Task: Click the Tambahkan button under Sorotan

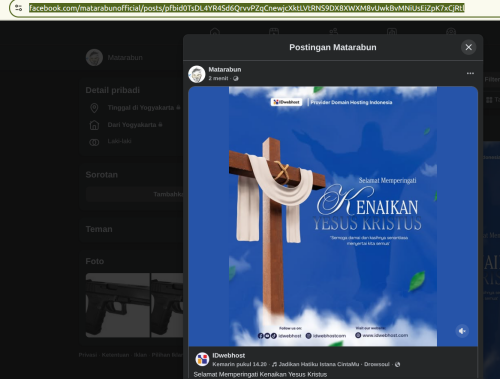Action: click(134, 194)
